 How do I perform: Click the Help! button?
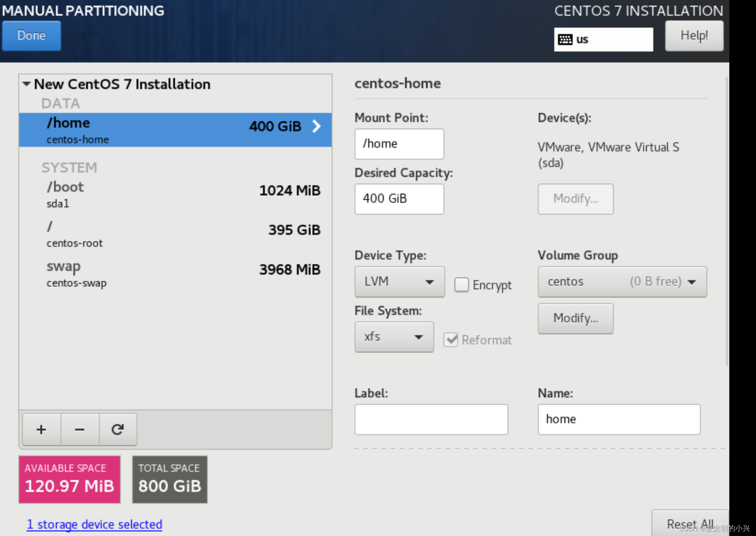click(694, 36)
